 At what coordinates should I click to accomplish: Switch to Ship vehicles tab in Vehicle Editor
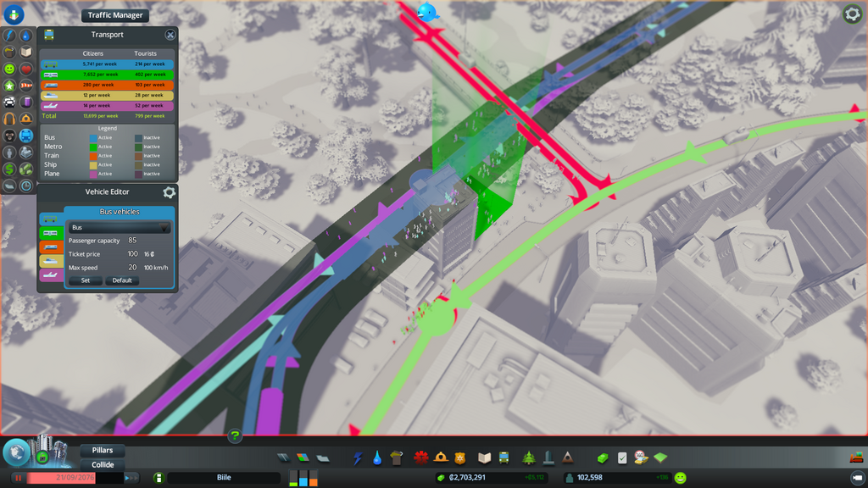pyautogui.click(x=50, y=261)
